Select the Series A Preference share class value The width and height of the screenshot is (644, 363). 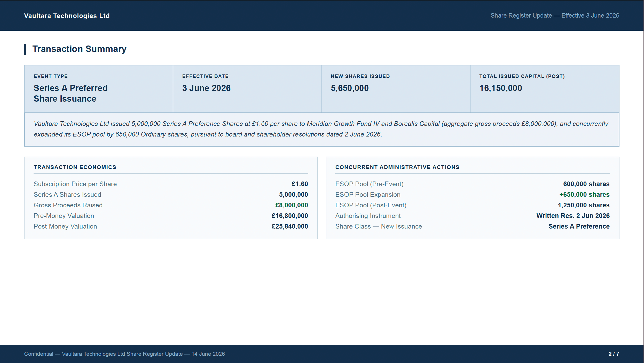point(579,226)
